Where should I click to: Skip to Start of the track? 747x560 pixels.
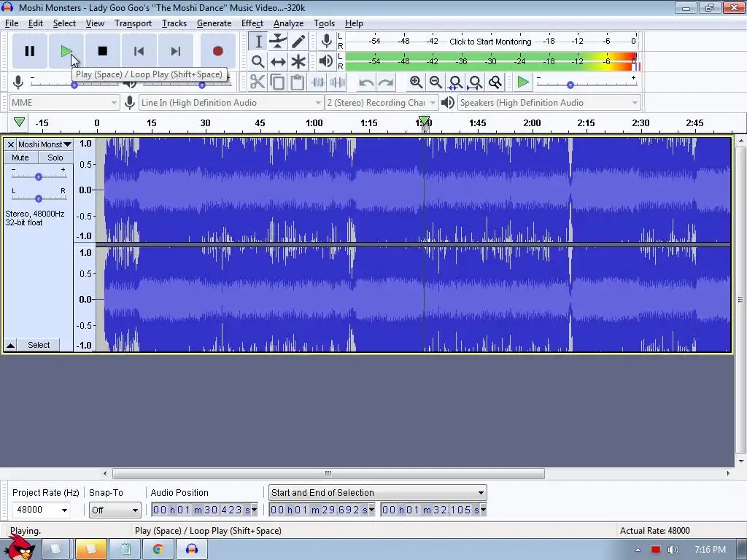click(139, 51)
